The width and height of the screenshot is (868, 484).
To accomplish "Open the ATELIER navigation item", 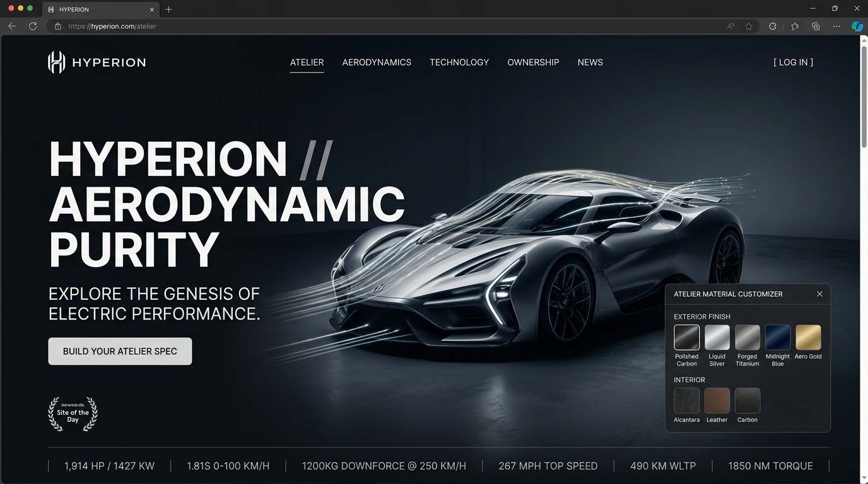I will pyautogui.click(x=307, y=62).
